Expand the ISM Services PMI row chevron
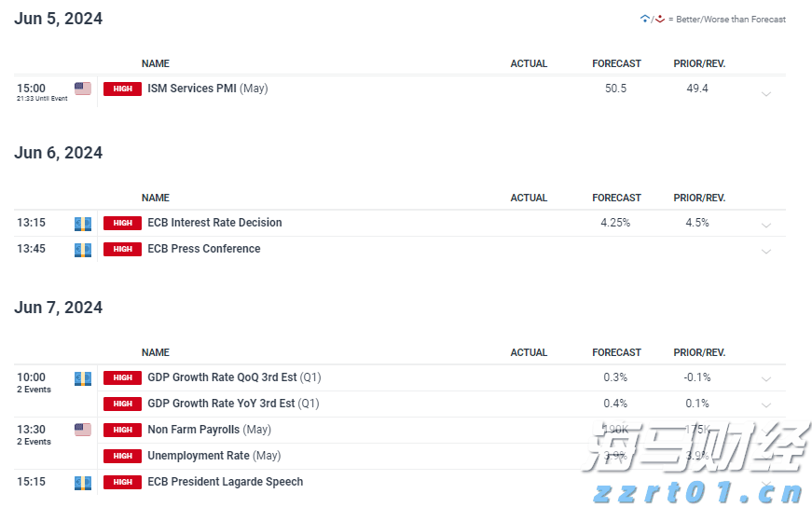 pos(765,94)
